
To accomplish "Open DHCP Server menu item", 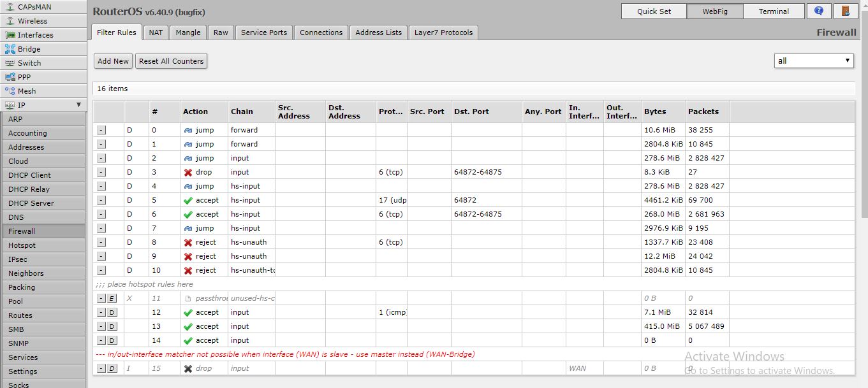I will 43,203.
